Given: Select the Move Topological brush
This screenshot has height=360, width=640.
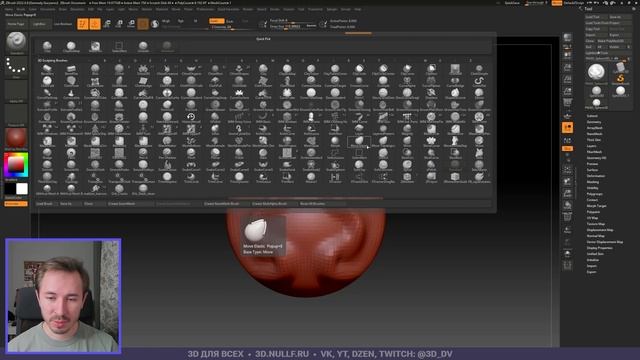Looking at the screenshot, I should coord(383,142).
